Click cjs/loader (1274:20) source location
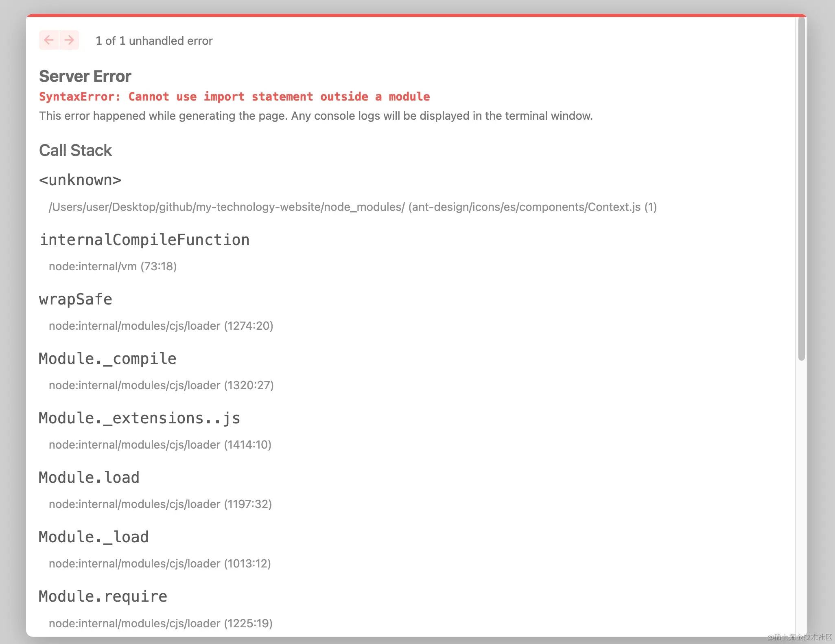 point(161,326)
